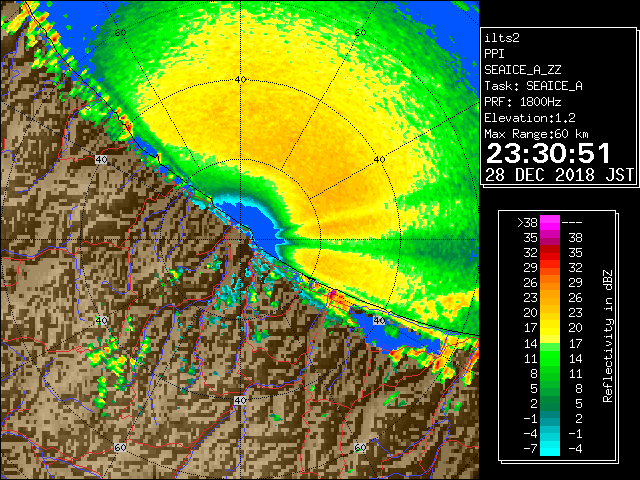Select the 'Task: SEAICE_A' line

pos(533,86)
